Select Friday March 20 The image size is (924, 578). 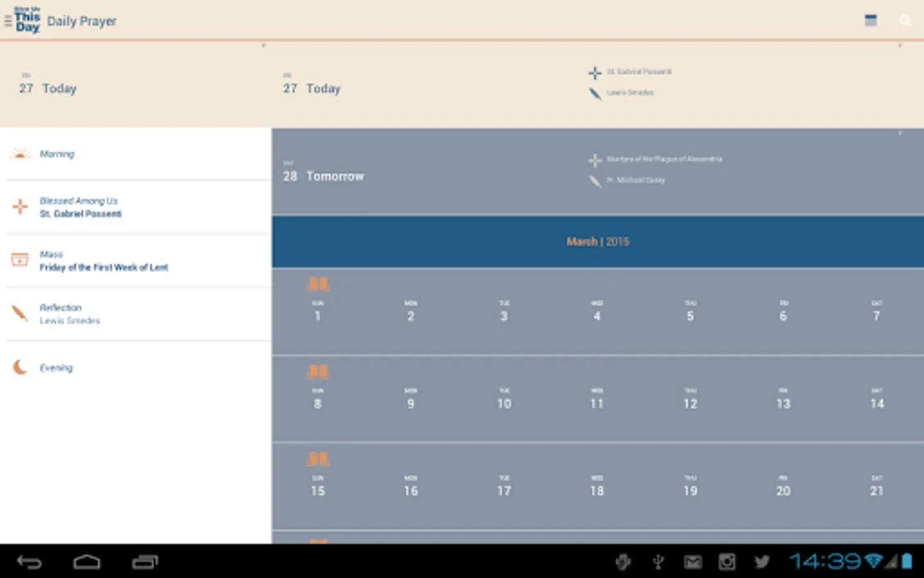pos(783,486)
